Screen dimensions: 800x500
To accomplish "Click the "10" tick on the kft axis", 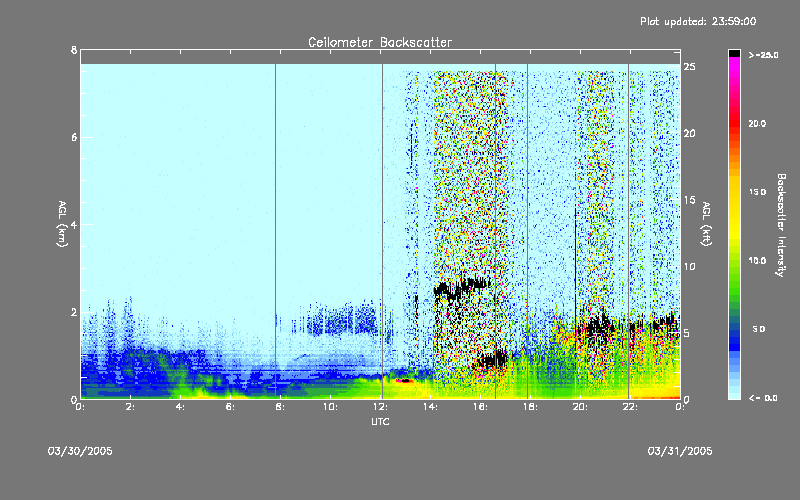I will click(690, 266).
